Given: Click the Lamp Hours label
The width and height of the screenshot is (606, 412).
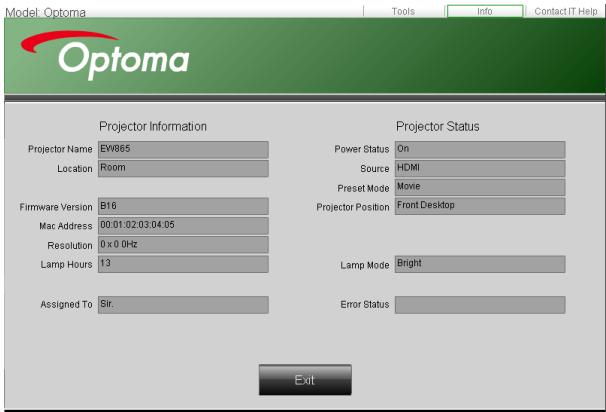Looking at the screenshot, I should tap(66, 265).
